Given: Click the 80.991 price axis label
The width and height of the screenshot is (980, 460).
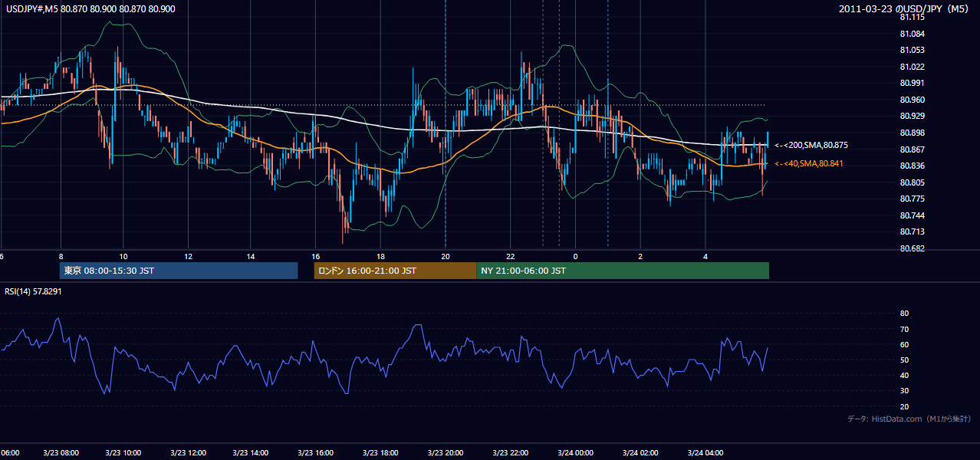Looking at the screenshot, I should click(x=913, y=83).
